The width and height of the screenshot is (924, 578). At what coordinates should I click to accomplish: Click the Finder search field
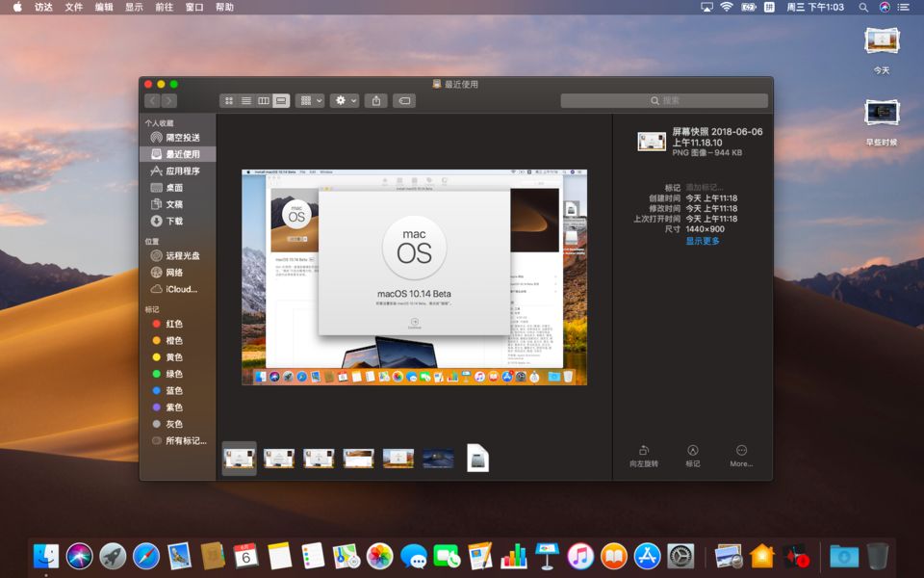coord(664,101)
